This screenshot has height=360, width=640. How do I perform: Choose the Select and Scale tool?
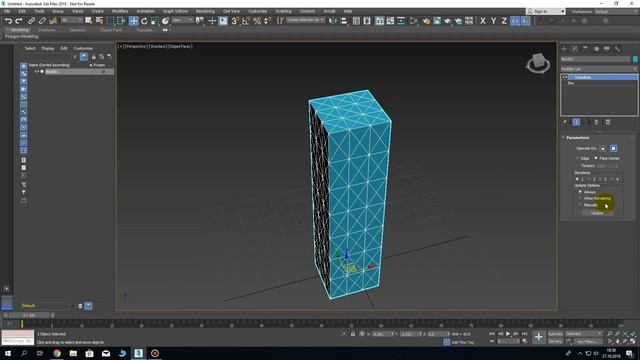tap(155, 21)
